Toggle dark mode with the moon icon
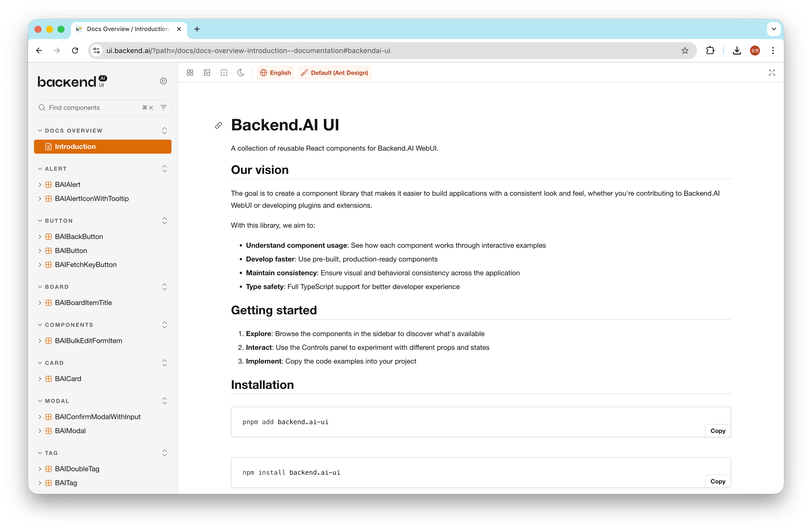The height and width of the screenshot is (531, 812). (241, 72)
